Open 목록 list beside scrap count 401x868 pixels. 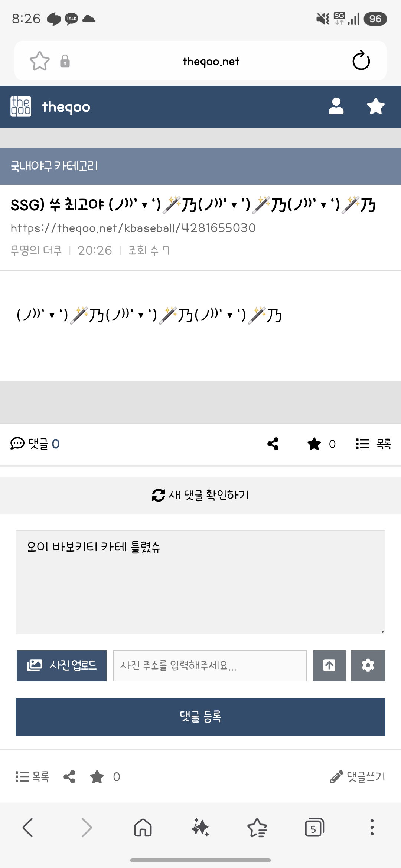[373, 444]
